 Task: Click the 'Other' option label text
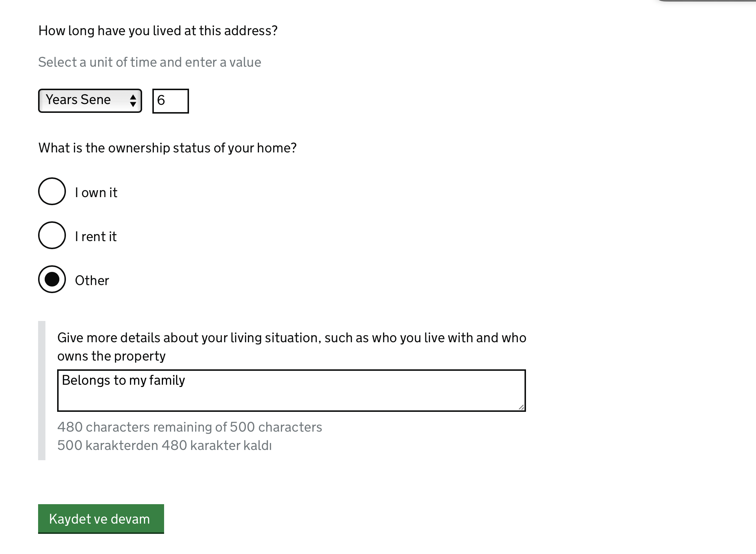(x=92, y=281)
